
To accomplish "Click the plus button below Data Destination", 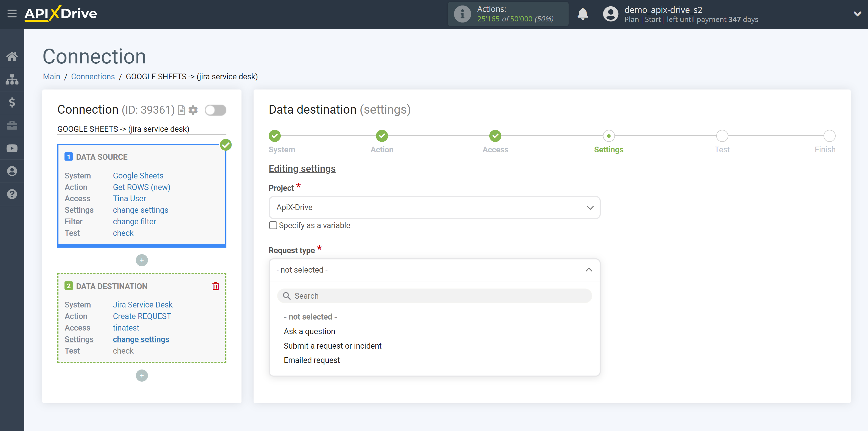I will pyautogui.click(x=142, y=376).
